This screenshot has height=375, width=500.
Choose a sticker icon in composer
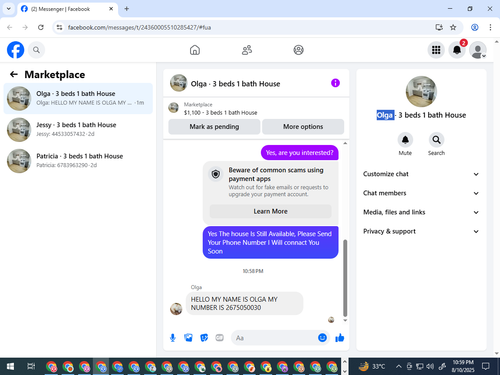point(204,338)
